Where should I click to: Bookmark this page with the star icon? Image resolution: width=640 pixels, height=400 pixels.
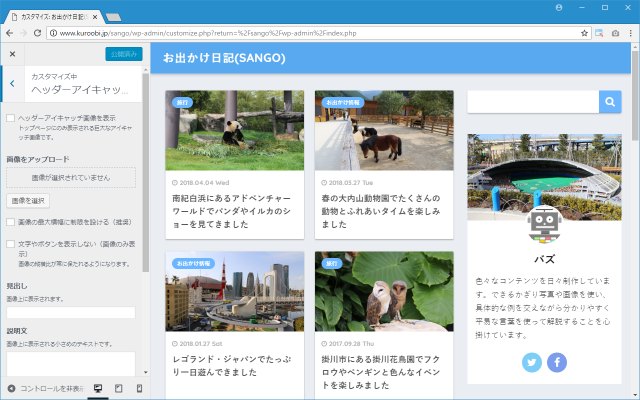584,33
